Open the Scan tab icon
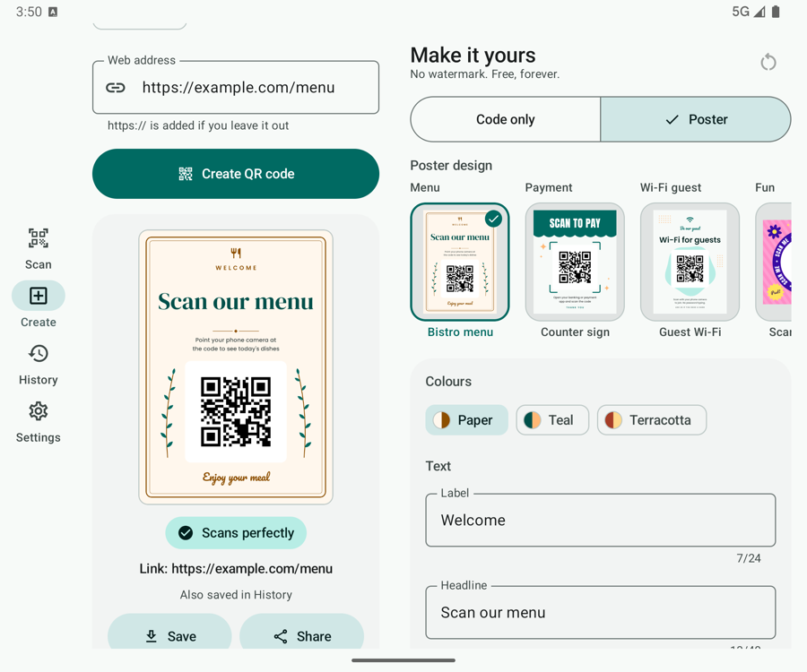 (38, 238)
